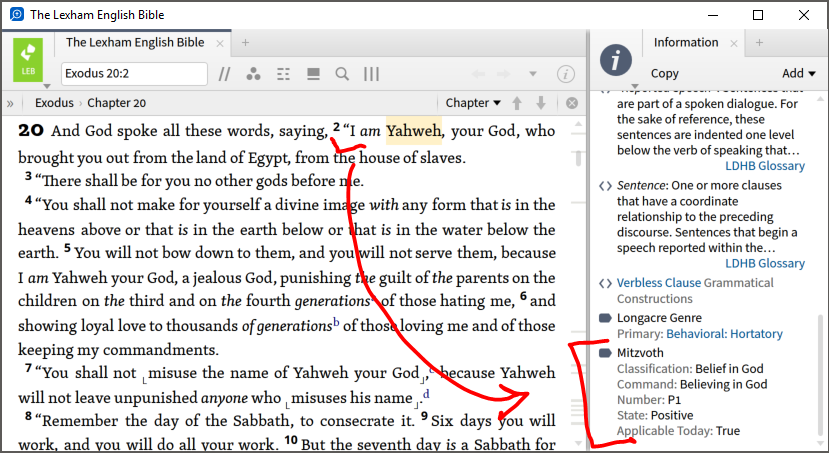Screen dimensions: 829x453
Task: Click the Bible text scroll up arrow
Action: click(x=578, y=125)
